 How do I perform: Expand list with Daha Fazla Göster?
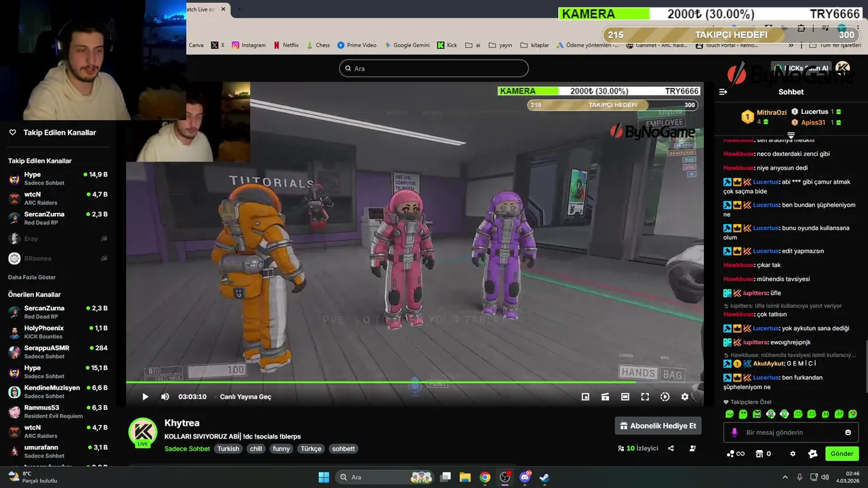(x=32, y=277)
